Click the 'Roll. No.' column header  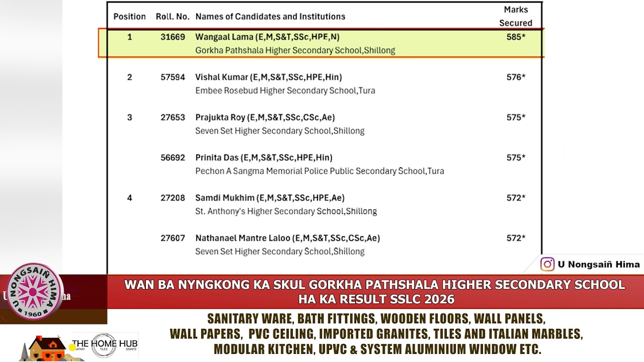[173, 17]
